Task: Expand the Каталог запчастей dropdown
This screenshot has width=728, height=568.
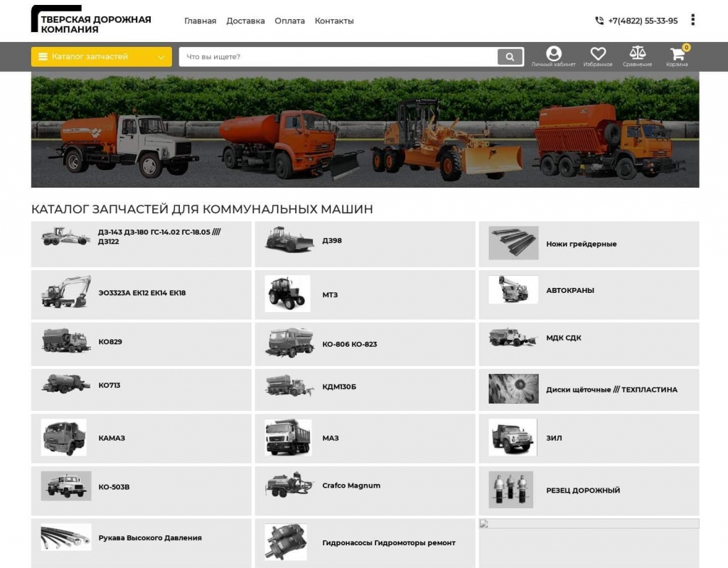Action: pos(101,57)
